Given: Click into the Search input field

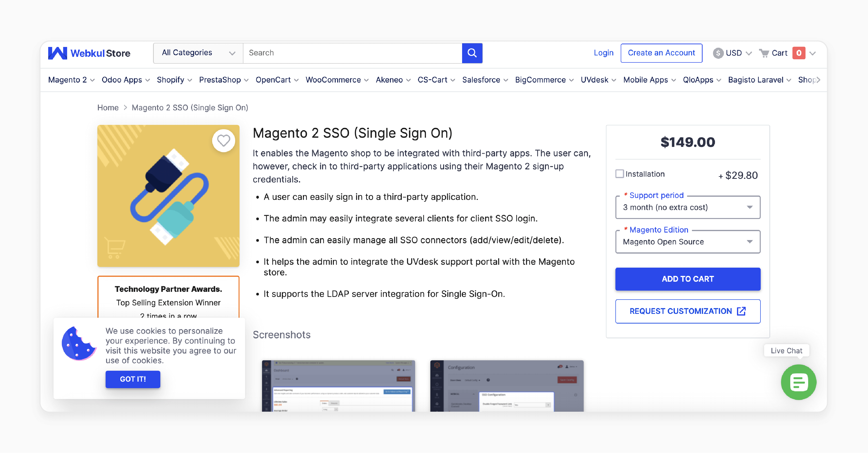Looking at the screenshot, I should pyautogui.click(x=352, y=53).
